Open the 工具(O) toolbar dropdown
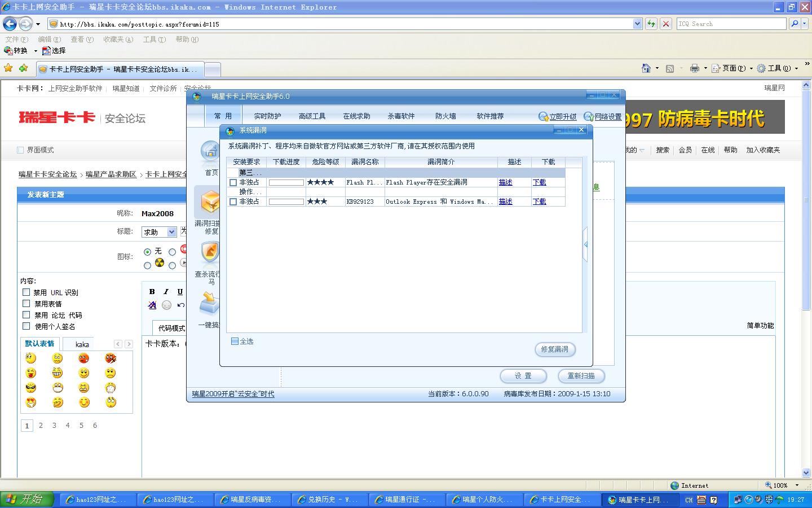Image resolution: width=812 pixels, height=508 pixels. (778, 68)
